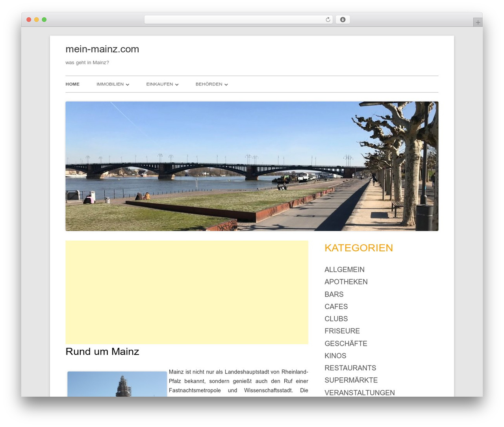The width and height of the screenshot is (504, 427).
Task: Open the browser downloads button
Action: pyautogui.click(x=343, y=20)
